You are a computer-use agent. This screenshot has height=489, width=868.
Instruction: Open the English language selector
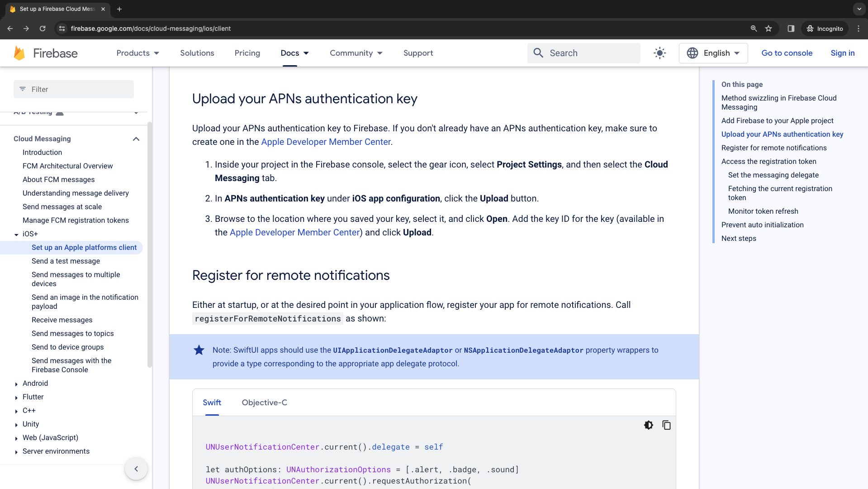tap(713, 53)
